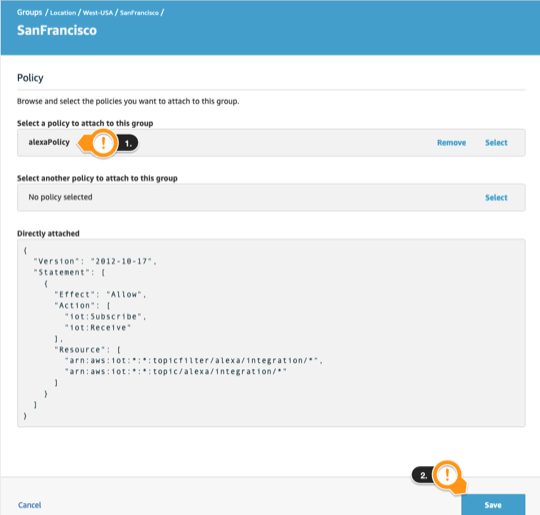Viewport: 540px width, 515px height.
Task: Click the SanFrancisco page title
Action: click(x=57, y=30)
